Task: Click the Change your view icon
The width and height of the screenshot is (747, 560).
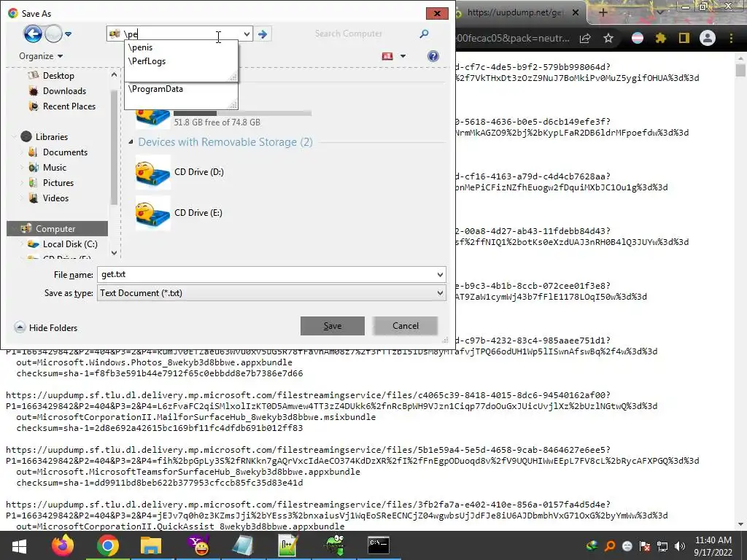Action: point(387,56)
